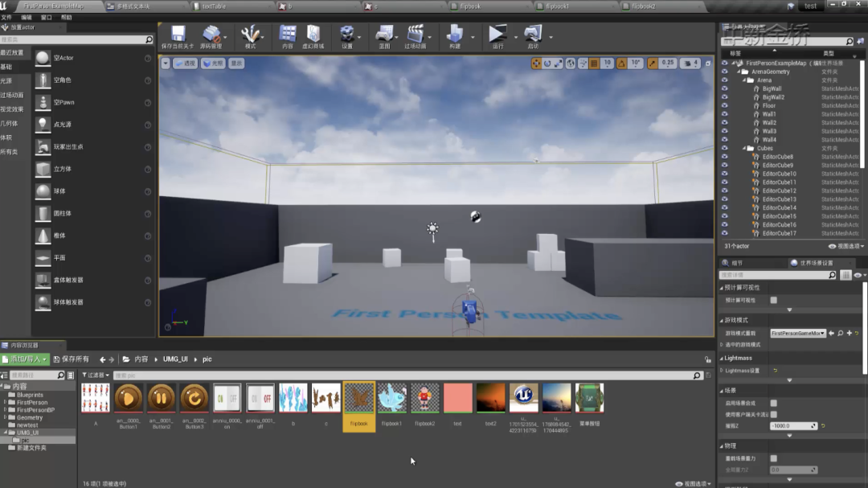The width and height of the screenshot is (868, 488).
Task: Select translate gizmo mode in viewport
Action: coord(536,64)
